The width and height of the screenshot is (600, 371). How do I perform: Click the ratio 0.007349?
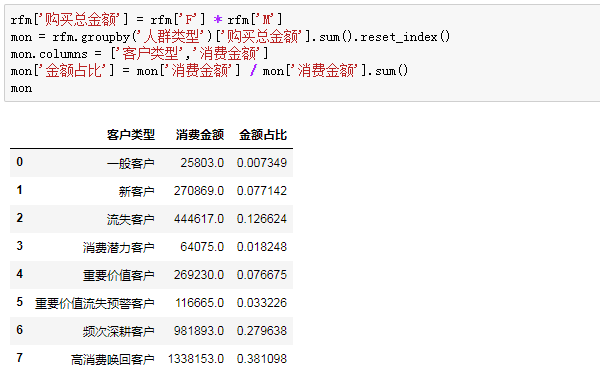tap(262, 163)
